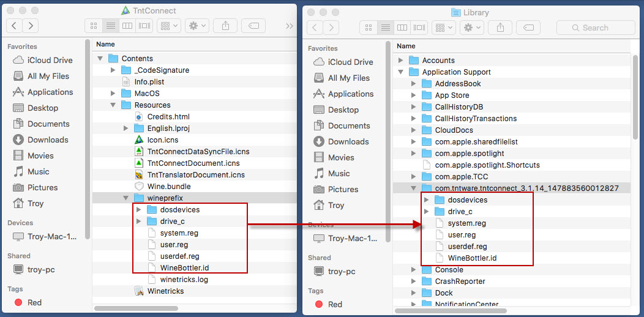Select Red tag in TntConnect sidebar
The image size is (644, 317).
coord(28,302)
